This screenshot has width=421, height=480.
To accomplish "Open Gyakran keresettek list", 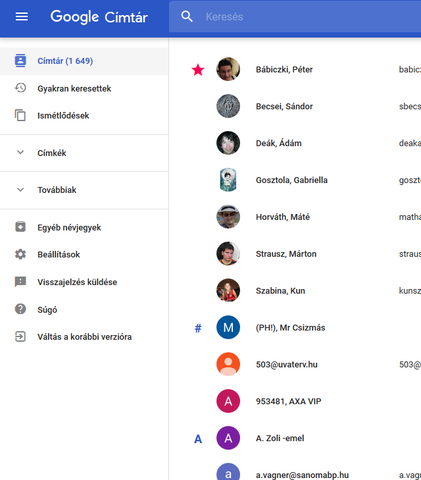I will pyautogui.click(x=84, y=88).
